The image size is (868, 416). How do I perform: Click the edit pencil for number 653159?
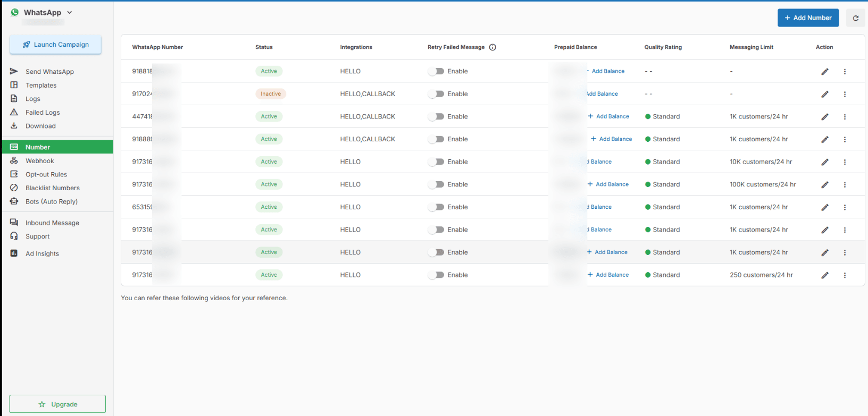coord(824,207)
